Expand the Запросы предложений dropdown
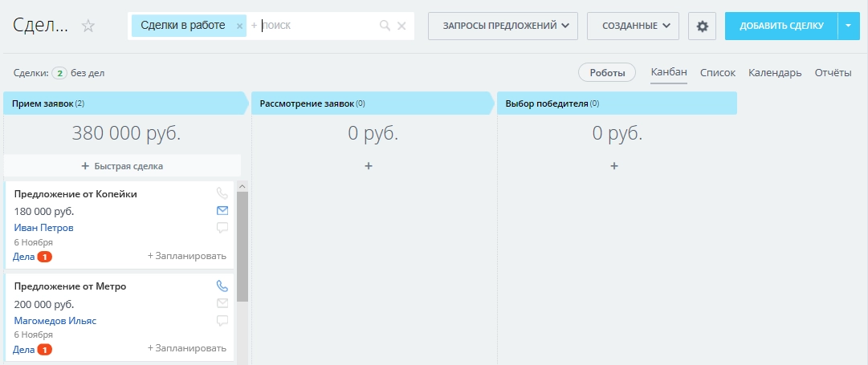Image resolution: width=868 pixels, height=365 pixels. pos(503,26)
